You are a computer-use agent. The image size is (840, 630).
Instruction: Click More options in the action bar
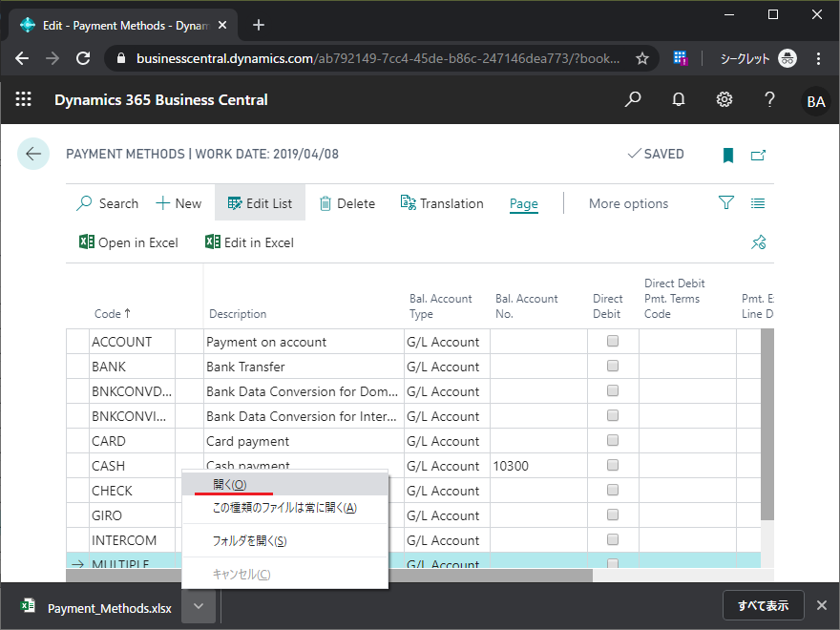[x=628, y=203]
